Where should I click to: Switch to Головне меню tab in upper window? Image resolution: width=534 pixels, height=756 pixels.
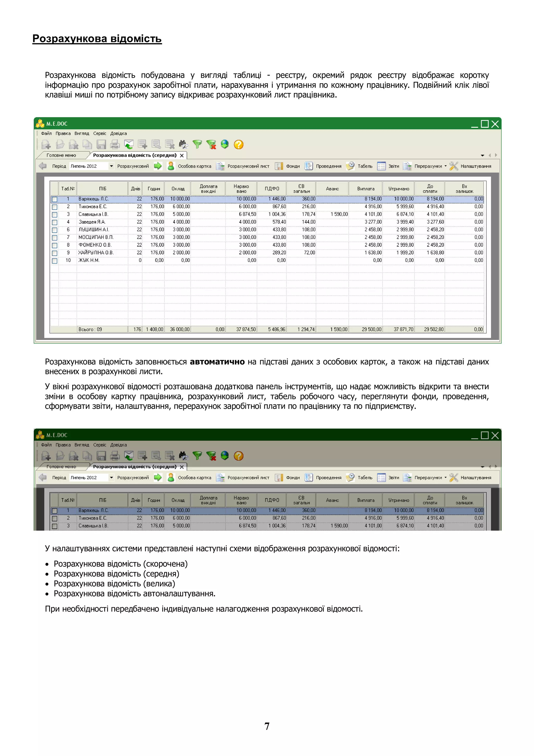coord(61,155)
